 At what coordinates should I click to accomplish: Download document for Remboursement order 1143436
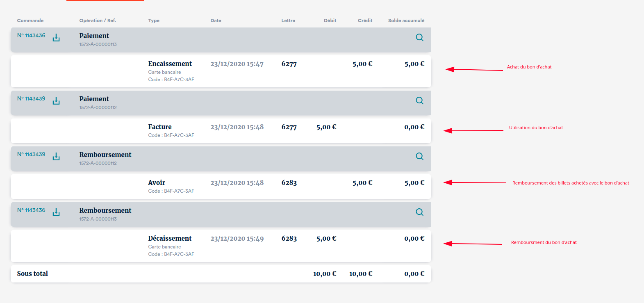[x=56, y=212]
